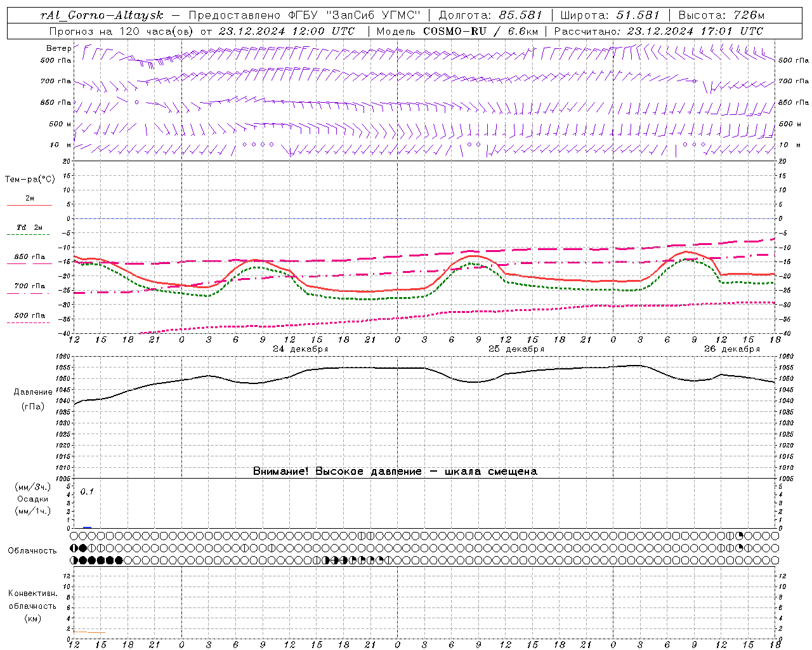Click the (мм/1ч.) precipitation unit label
This screenshot has width=812, height=650.
(x=33, y=511)
